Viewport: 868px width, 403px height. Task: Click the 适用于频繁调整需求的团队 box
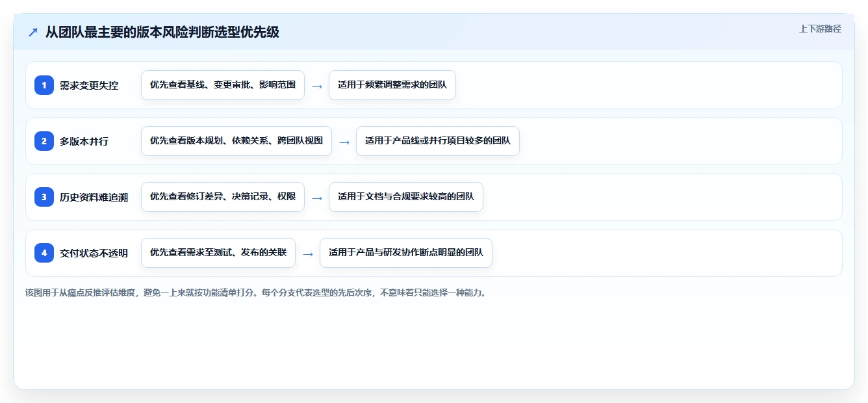(x=392, y=85)
